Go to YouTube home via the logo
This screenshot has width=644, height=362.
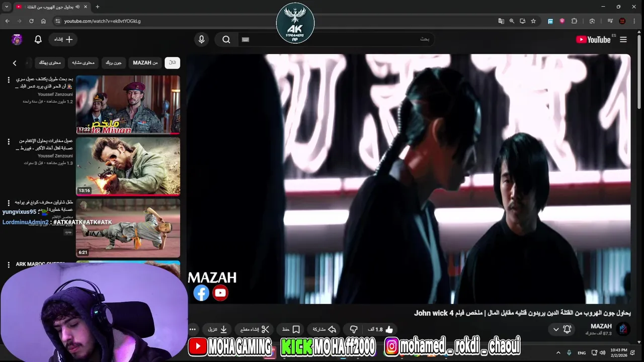click(x=594, y=40)
